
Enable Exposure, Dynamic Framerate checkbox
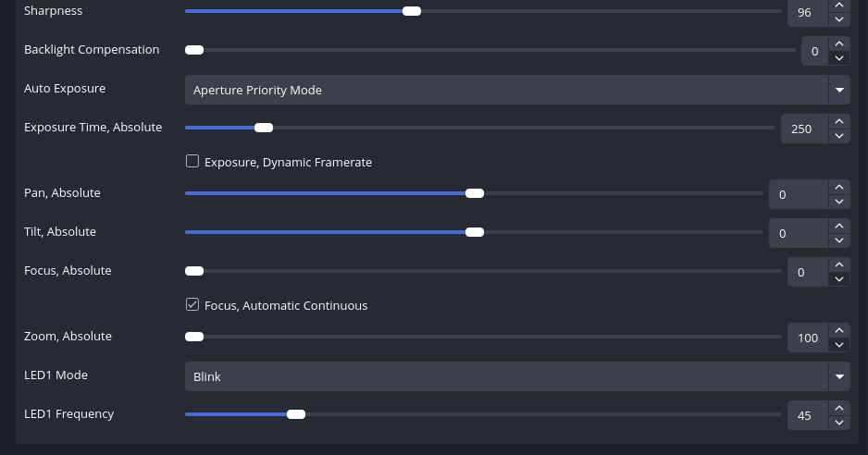pyautogui.click(x=192, y=162)
